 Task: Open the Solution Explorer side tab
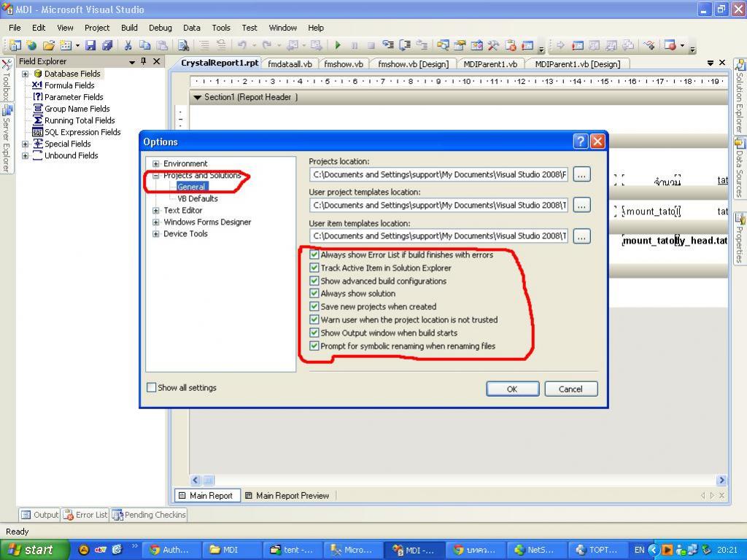pos(740,96)
